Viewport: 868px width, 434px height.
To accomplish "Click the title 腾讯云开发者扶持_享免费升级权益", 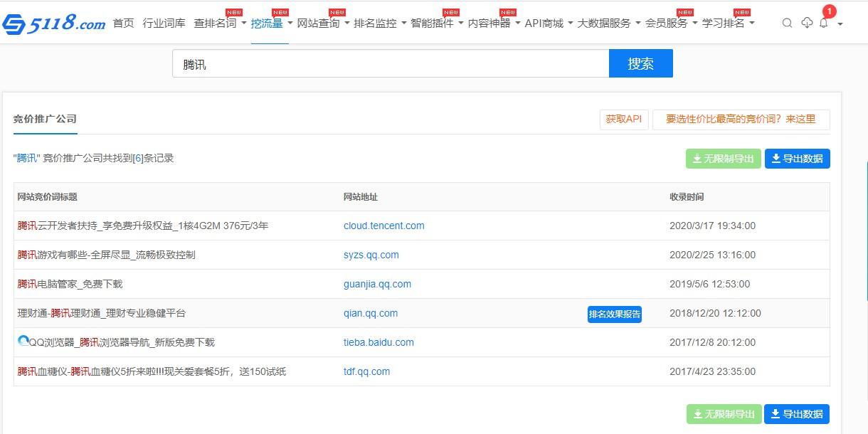I will click(x=143, y=226).
